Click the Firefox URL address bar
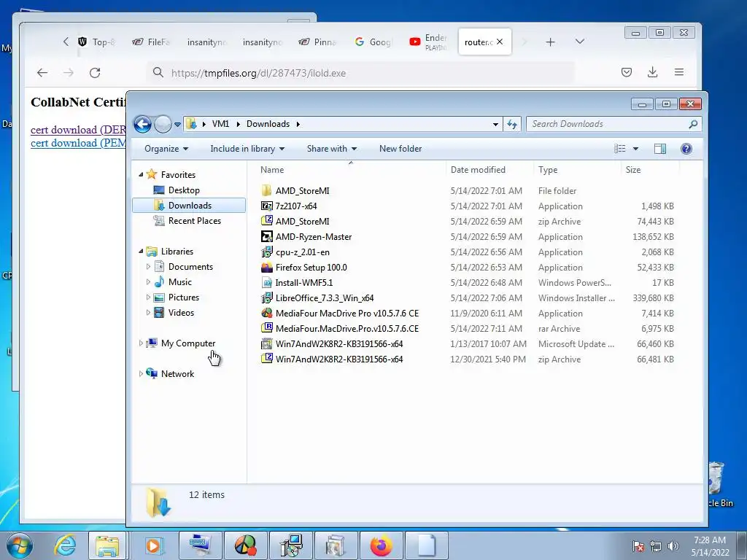 (360, 73)
